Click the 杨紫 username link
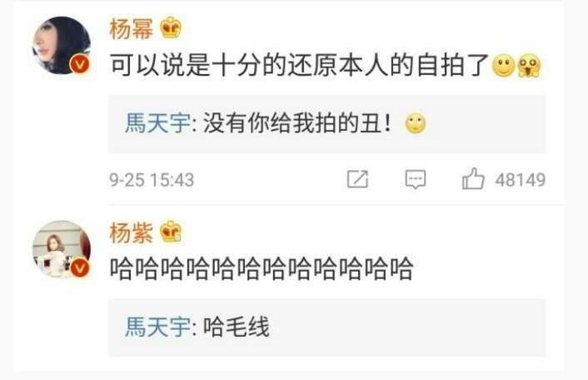Screen dimensions: 588x380 [x=132, y=233]
